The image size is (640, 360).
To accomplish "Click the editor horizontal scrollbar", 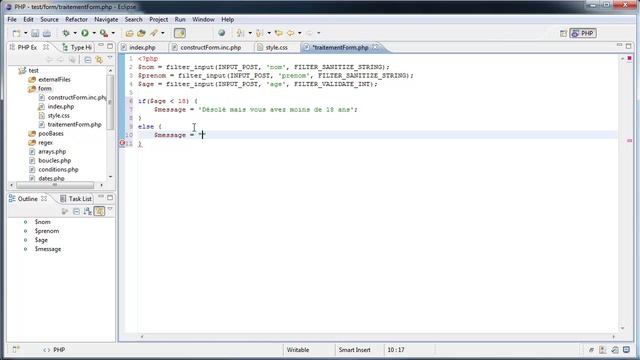I will tap(378, 337).
